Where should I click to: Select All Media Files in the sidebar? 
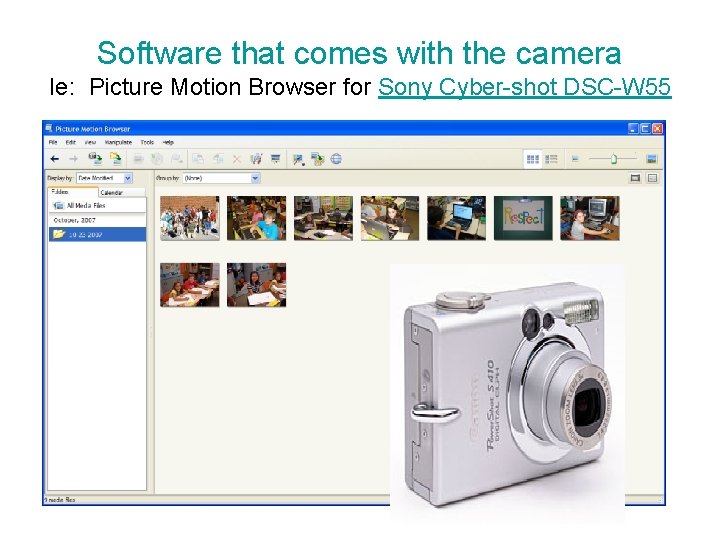(97, 205)
